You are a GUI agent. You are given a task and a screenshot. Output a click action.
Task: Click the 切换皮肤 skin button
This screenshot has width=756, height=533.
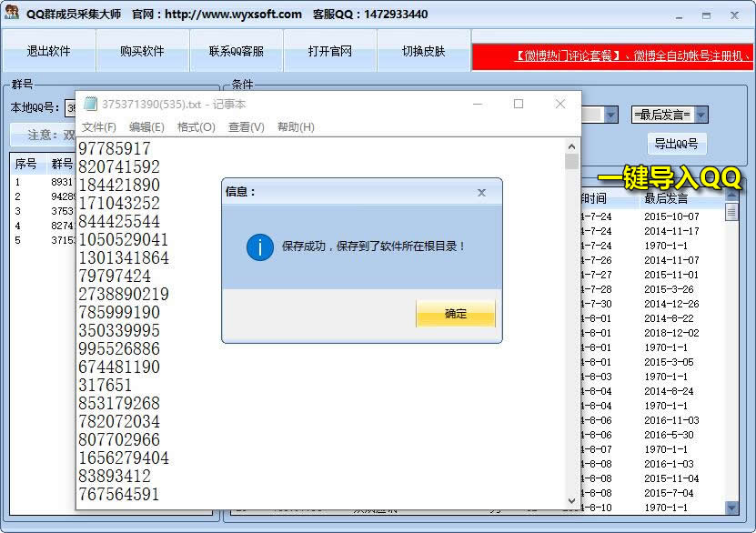(x=423, y=51)
